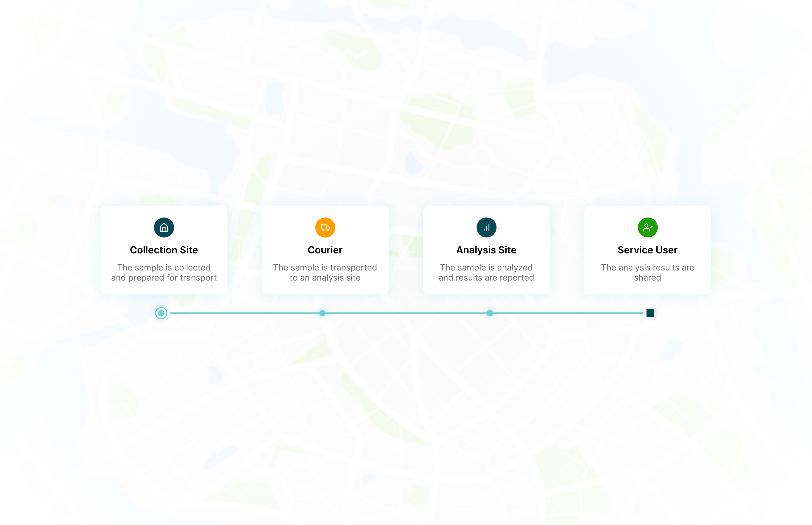The height and width of the screenshot is (525, 812).
Task: Click the Analysis Site bar chart icon
Action: tap(486, 227)
